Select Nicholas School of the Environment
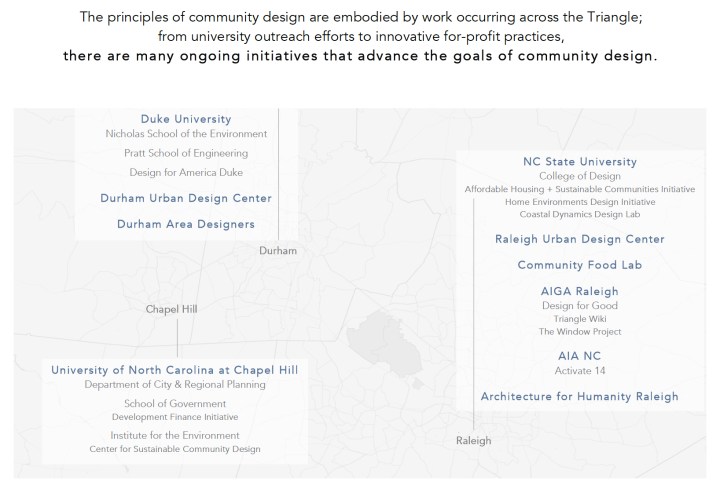Image resolution: width=720 pixels, height=503 pixels. 186,134
